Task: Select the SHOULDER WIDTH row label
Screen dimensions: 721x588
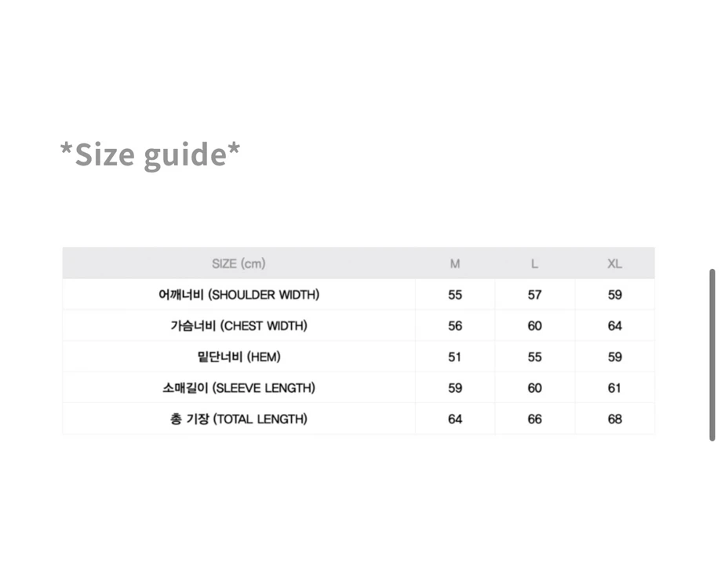Action: 239,295
